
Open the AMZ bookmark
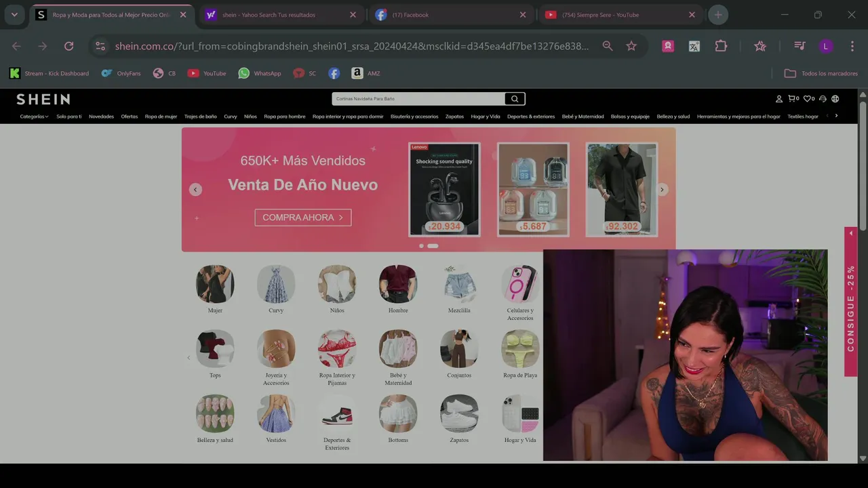click(366, 73)
